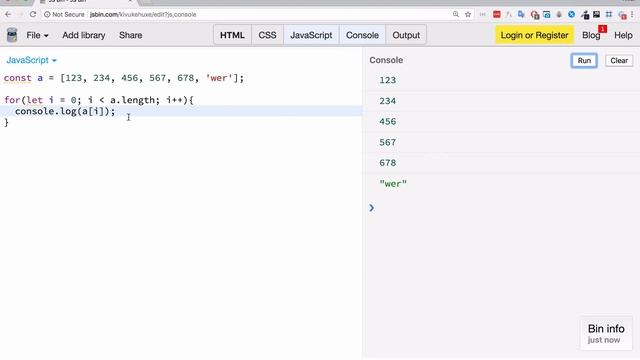Click Login or Register button
The width and height of the screenshot is (640, 360).
pos(534,35)
